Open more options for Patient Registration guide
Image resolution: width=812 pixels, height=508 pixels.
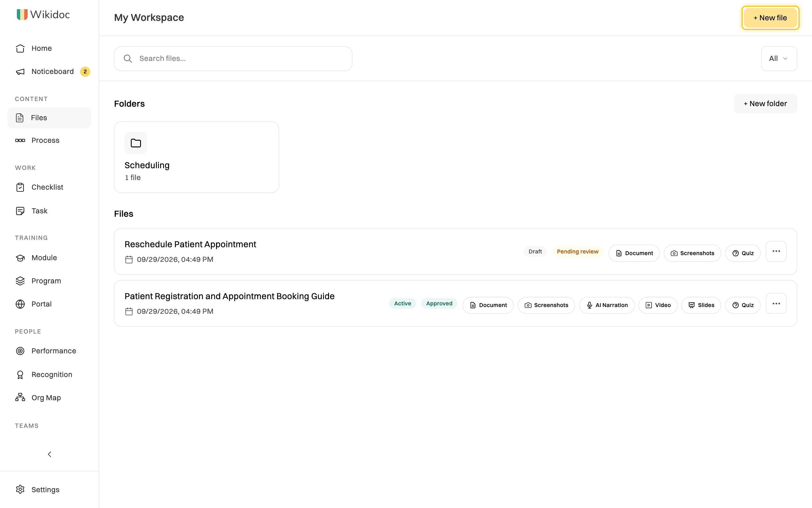tap(776, 304)
